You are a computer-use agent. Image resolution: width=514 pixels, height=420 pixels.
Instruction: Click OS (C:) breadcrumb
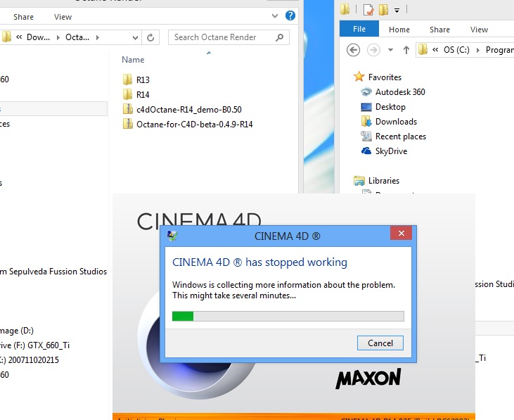coord(456,50)
